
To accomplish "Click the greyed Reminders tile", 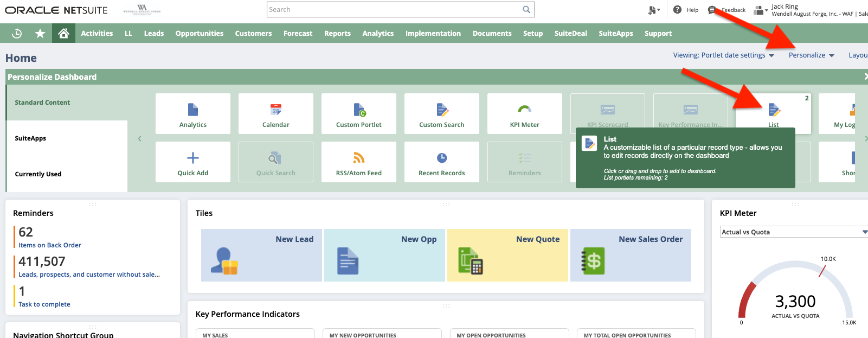I will coord(525,162).
